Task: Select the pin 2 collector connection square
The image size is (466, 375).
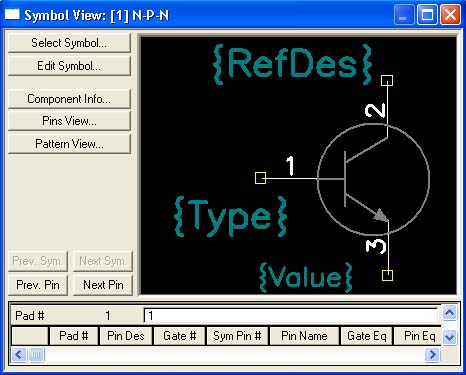Action: 387,80
